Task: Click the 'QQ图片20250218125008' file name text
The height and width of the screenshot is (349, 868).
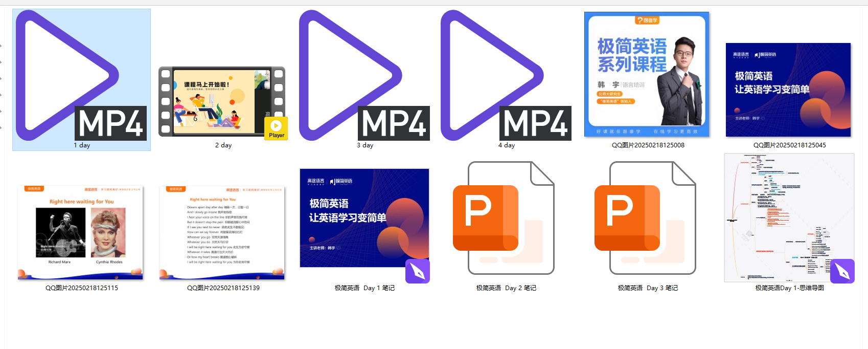Action: tap(648, 145)
